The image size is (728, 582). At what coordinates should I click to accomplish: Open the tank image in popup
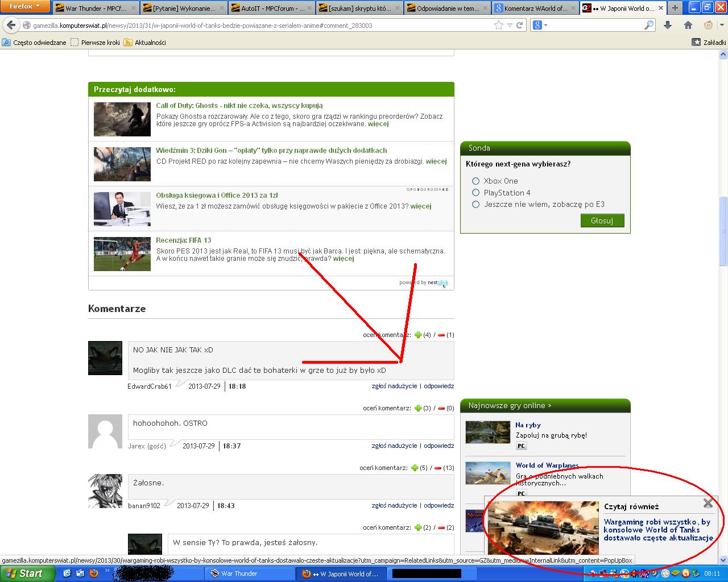click(x=543, y=527)
